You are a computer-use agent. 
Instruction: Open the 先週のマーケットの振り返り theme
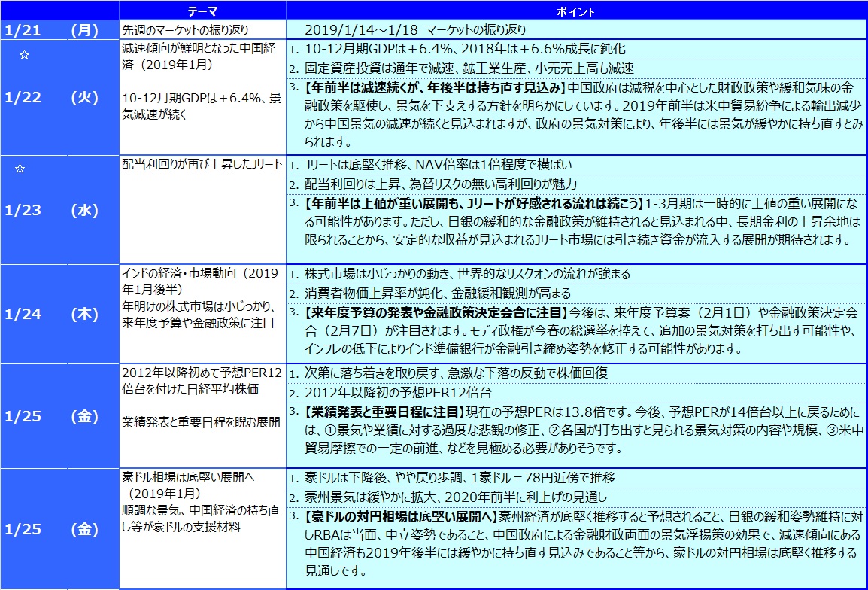(x=185, y=31)
